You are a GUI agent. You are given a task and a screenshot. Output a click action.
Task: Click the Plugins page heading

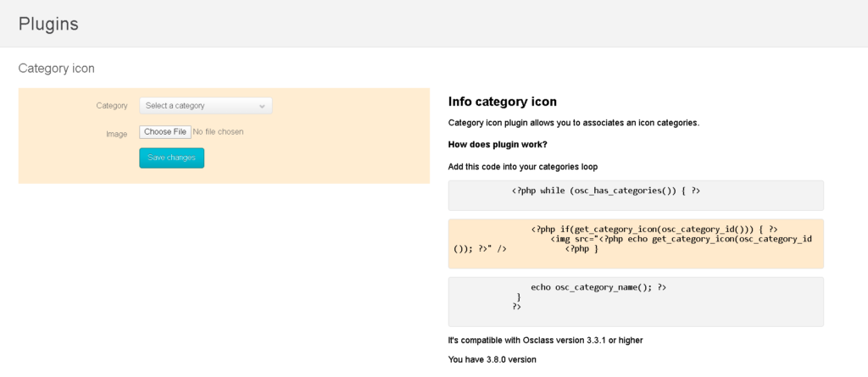coord(48,24)
